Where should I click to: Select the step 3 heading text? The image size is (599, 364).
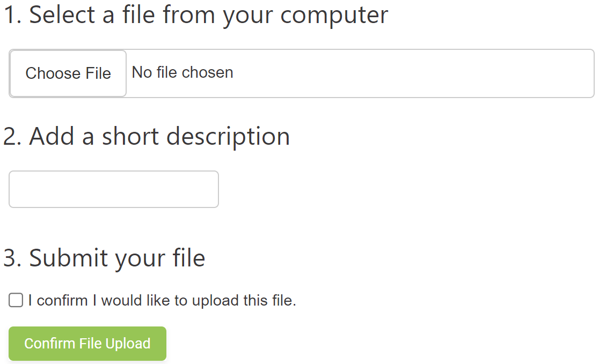coord(105,258)
